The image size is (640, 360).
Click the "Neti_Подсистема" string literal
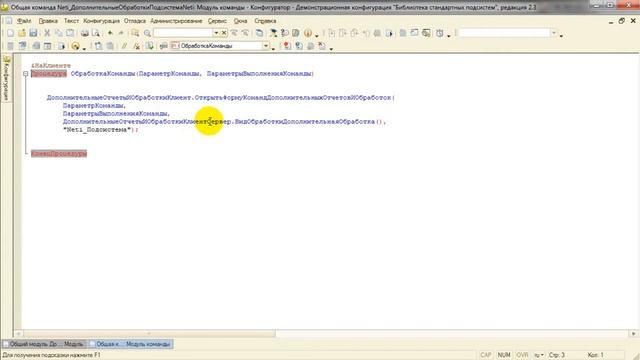tap(98, 130)
